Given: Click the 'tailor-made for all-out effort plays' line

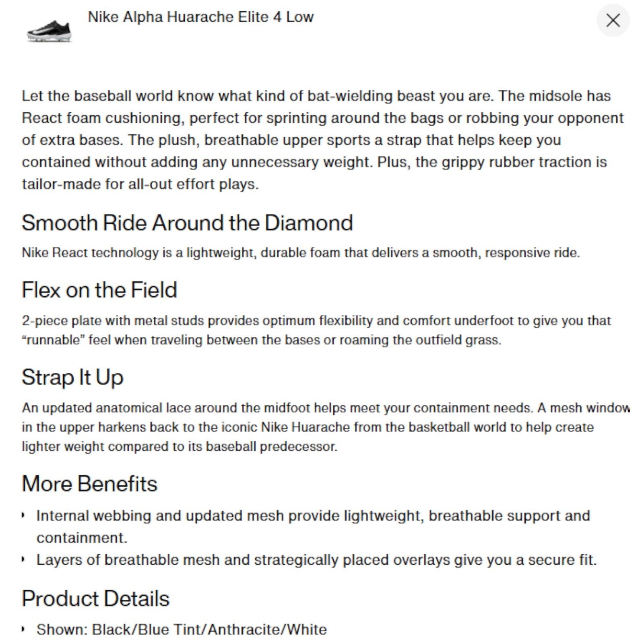Looking at the screenshot, I should [x=140, y=184].
